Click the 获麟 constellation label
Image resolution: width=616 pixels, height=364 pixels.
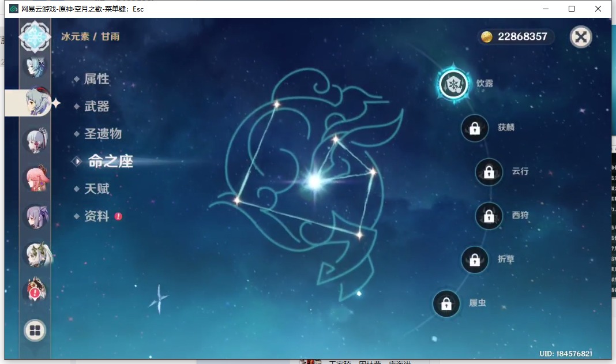(506, 127)
